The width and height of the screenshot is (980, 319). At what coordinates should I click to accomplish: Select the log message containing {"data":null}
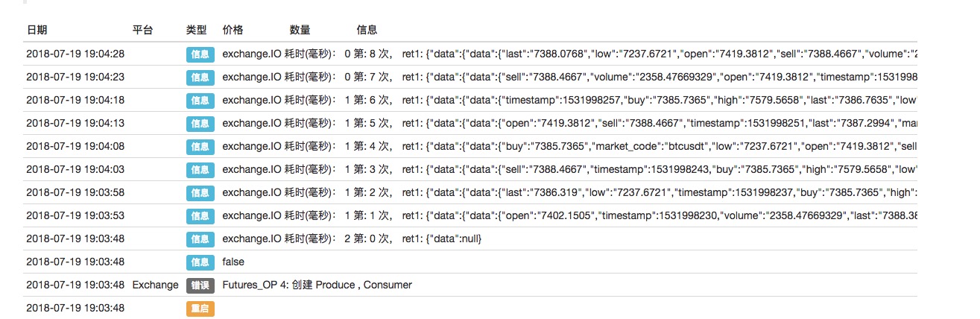click(x=352, y=239)
